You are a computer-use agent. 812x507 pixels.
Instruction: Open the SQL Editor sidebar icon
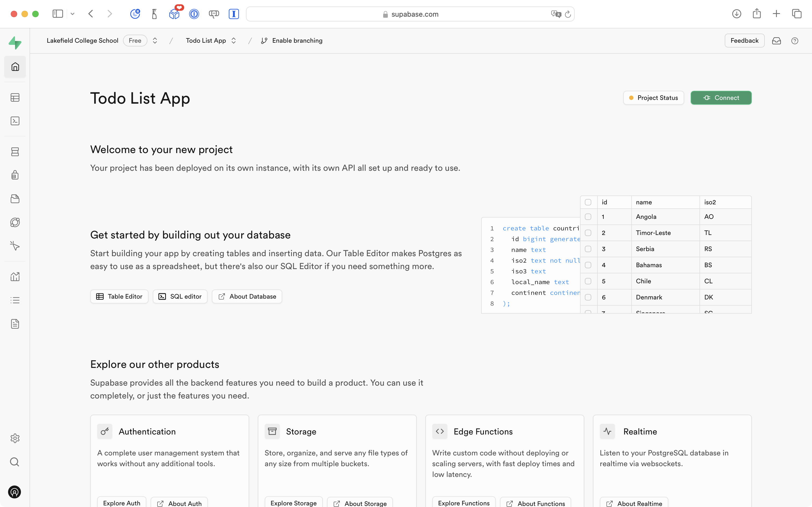click(15, 121)
